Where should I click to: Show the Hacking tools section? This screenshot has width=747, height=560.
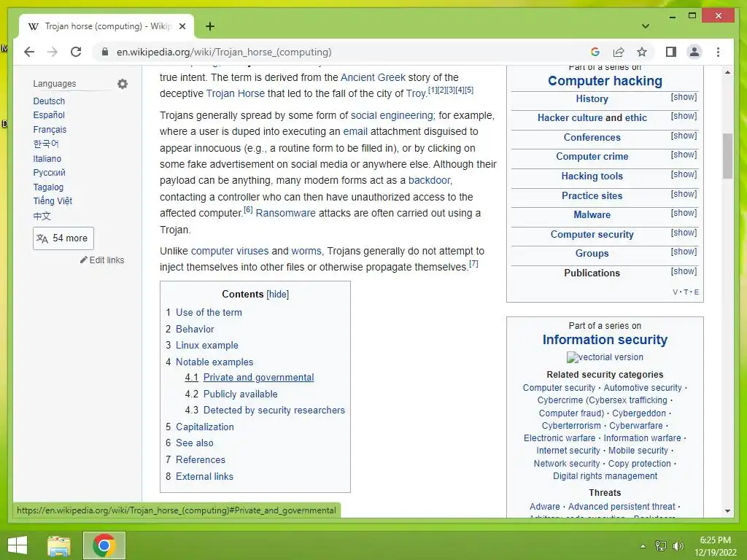pyautogui.click(x=684, y=174)
